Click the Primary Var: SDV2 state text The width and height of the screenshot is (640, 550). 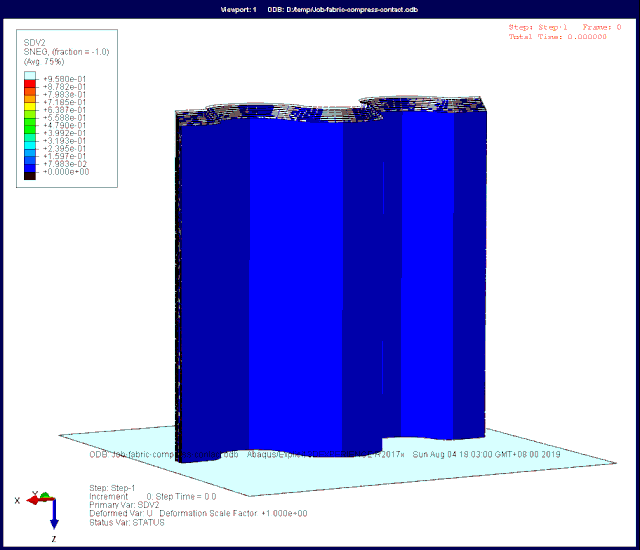click(x=124, y=505)
